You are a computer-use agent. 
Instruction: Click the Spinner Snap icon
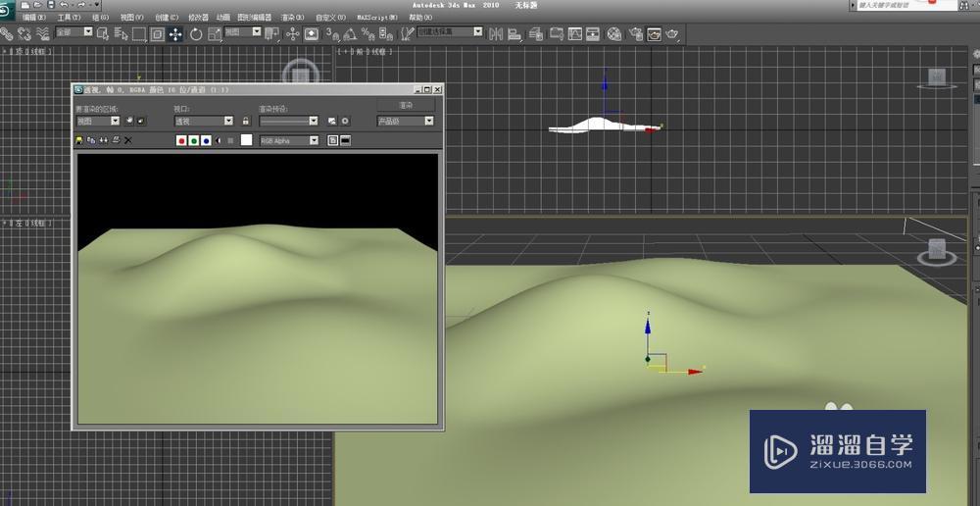click(x=385, y=33)
